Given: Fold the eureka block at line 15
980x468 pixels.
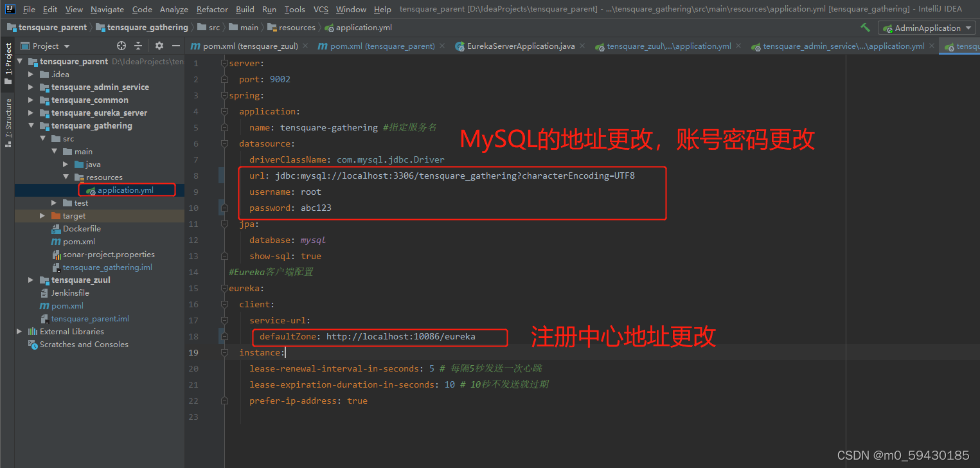Looking at the screenshot, I should [x=224, y=288].
